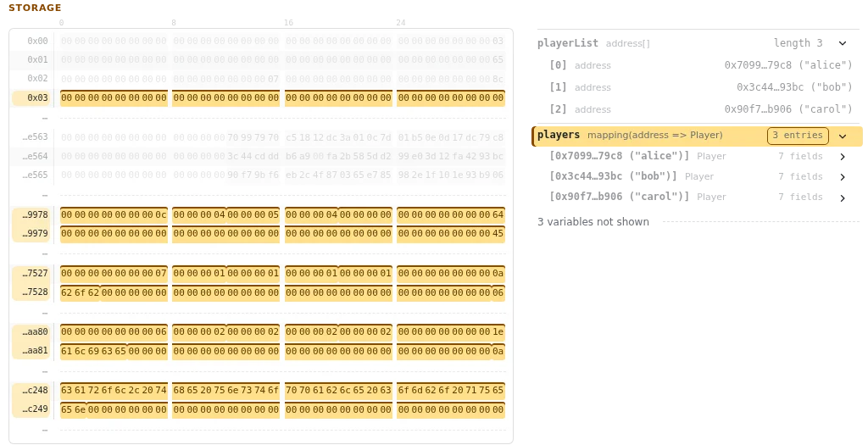This screenshot has height=445, width=868.
Task: Click the 'length 3' label
Action: click(798, 43)
